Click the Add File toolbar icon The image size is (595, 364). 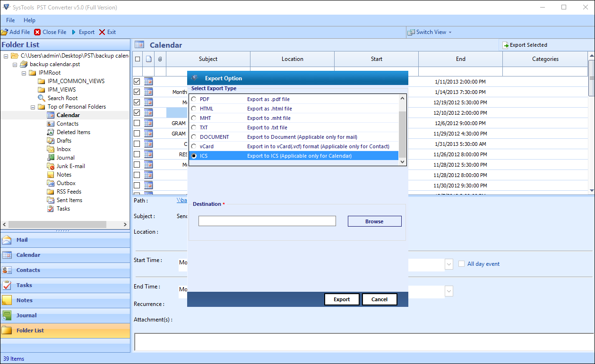tap(4, 32)
